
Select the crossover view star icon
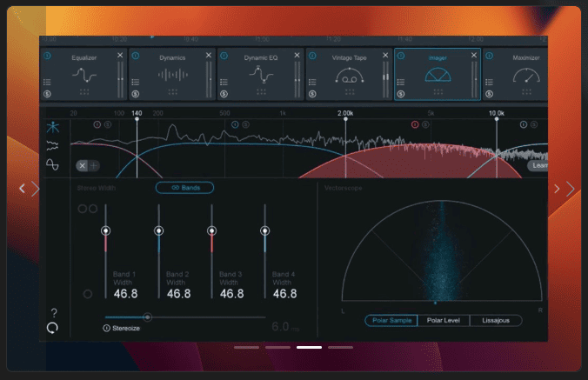[53, 128]
